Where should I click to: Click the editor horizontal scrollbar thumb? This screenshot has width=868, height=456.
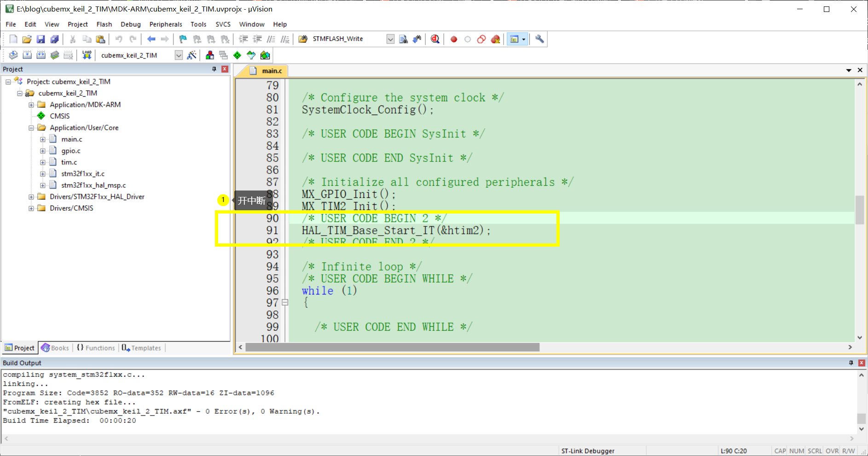coord(393,347)
